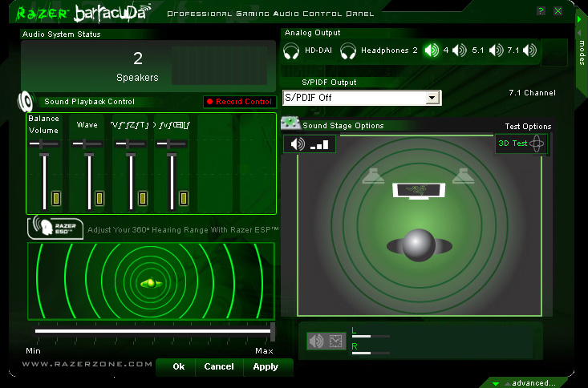The image size is (588, 388).
Task: Adjust the Wave balance horizontal slider
Action: pos(87,143)
